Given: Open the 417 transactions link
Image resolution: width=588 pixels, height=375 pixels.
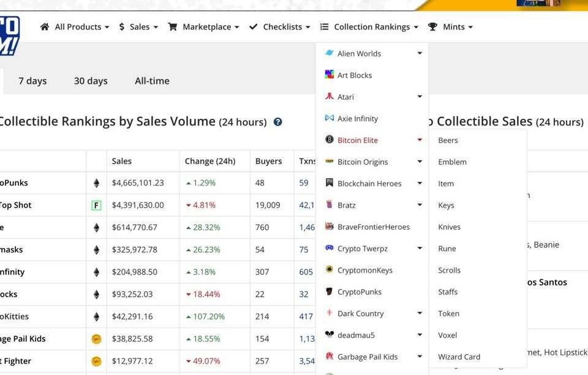Looking at the screenshot, I should pos(306,317).
